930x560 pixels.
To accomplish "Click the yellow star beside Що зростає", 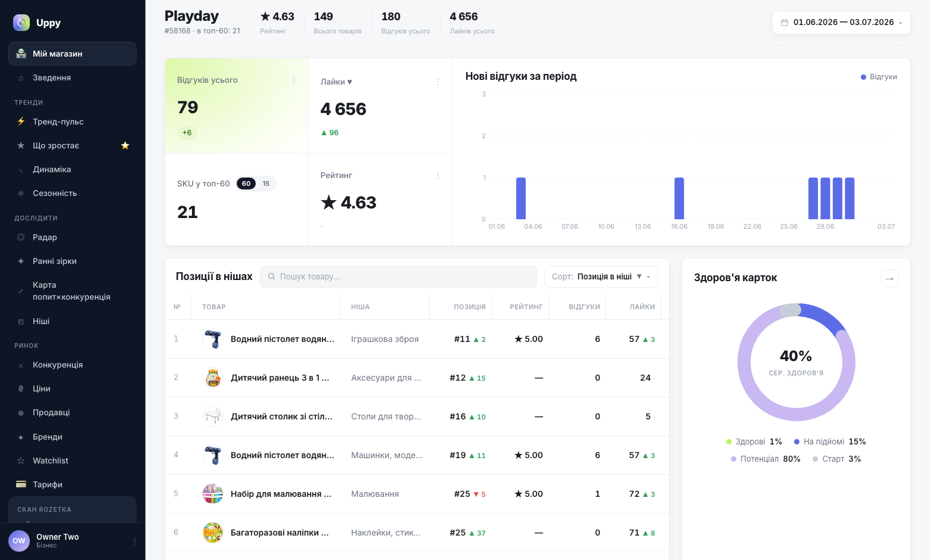I will click(125, 145).
